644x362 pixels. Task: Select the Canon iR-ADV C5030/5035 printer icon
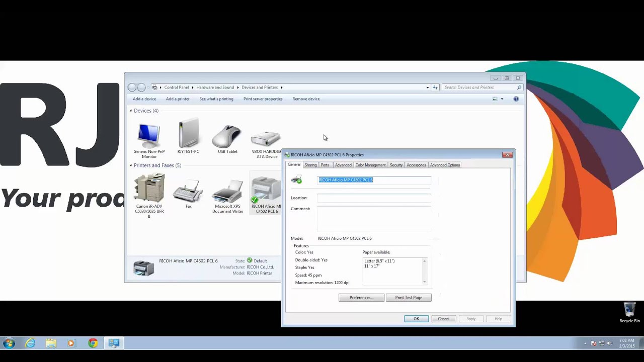pos(149,188)
